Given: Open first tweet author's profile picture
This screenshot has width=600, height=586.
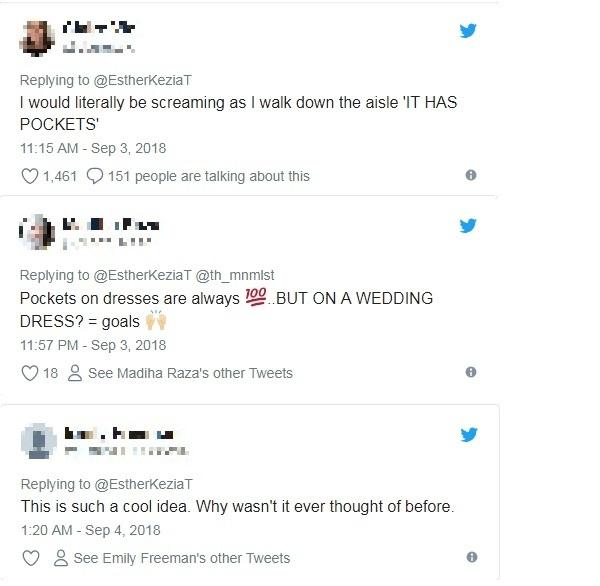Looking at the screenshot, I should click(x=38, y=35).
